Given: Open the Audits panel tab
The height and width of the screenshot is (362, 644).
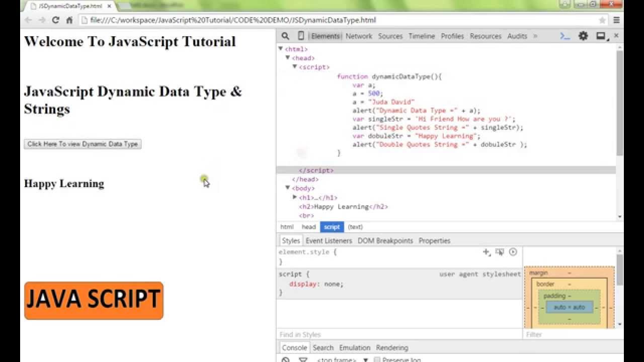Looking at the screenshot, I should coord(517,36).
